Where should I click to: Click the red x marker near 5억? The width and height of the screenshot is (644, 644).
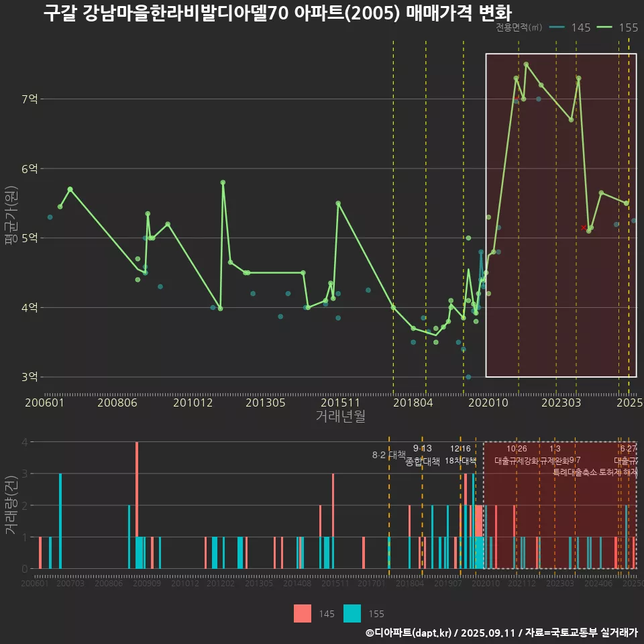pyautogui.click(x=584, y=228)
